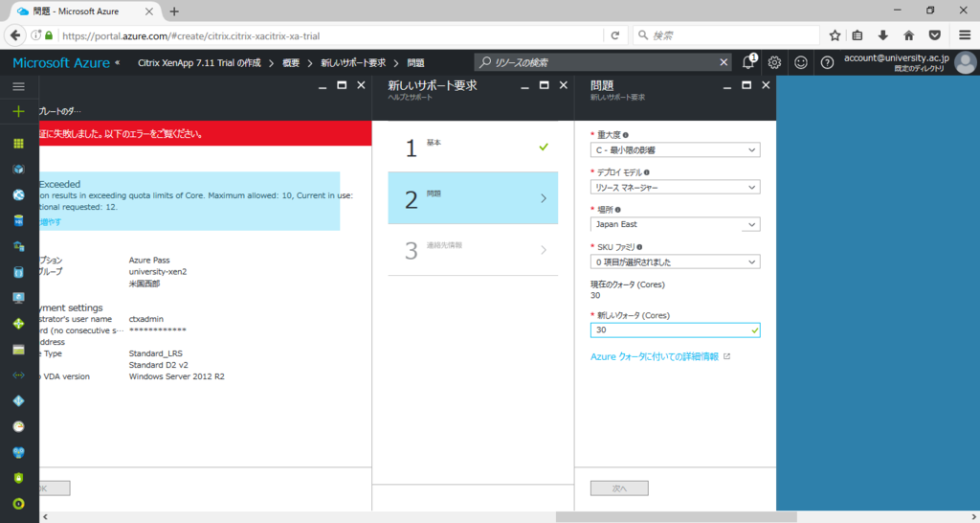Open a new browser tab with plus
980x523 pixels.
coord(174,11)
